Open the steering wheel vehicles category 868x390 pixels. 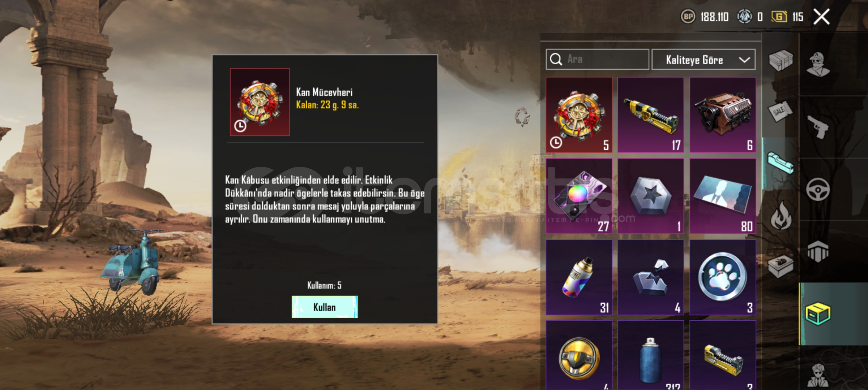818,189
